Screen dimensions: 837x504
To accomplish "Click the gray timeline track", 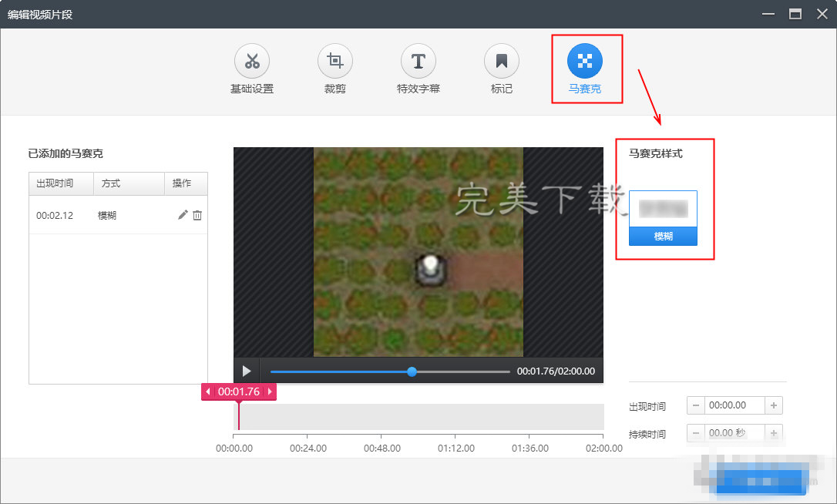I will 418,416.
